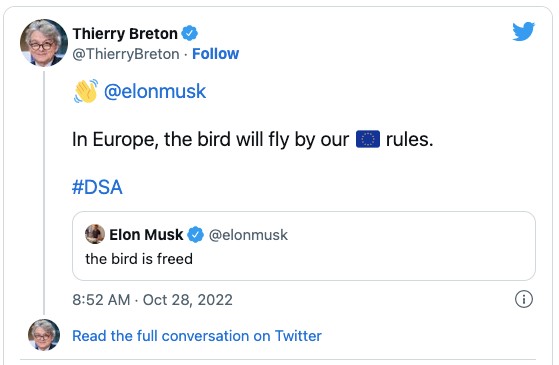
Task: Click the Twitter bird logo
Action: (x=523, y=31)
